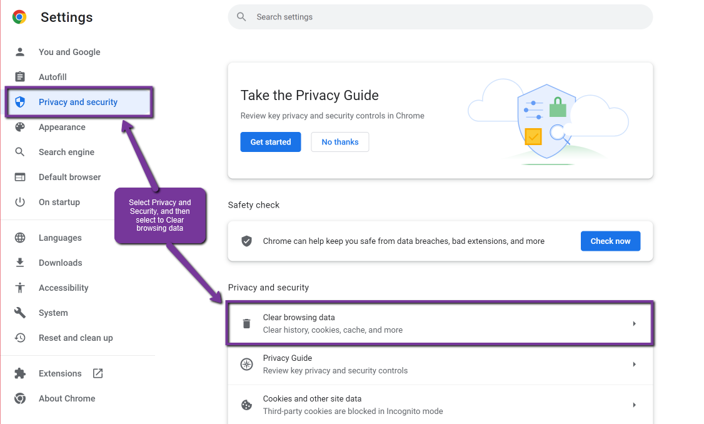
Task: Click 'Take the Privacy Guide' heading
Action: click(309, 95)
